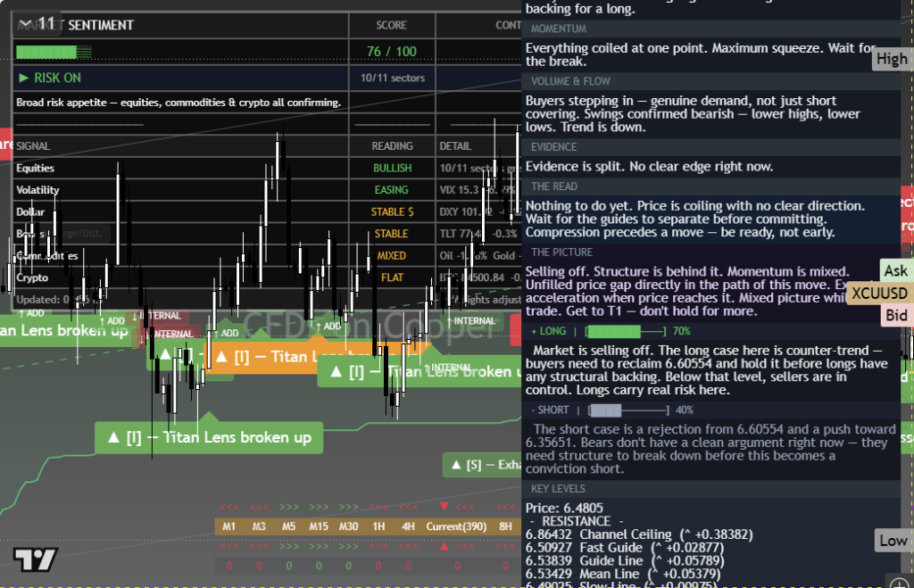Click the Equities signal row label
This screenshot has width=914, height=588.
point(35,168)
